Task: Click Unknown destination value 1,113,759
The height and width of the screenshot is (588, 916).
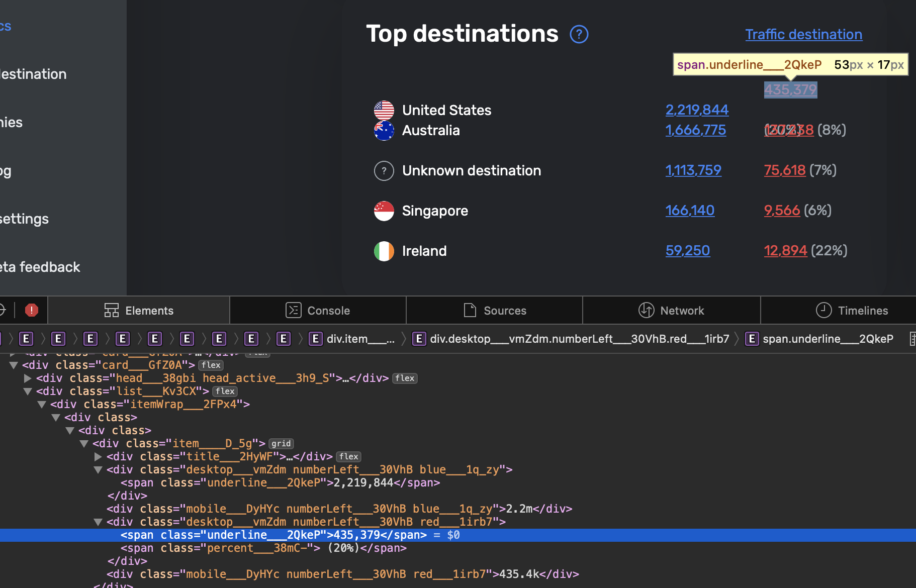Action: coord(693,170)
